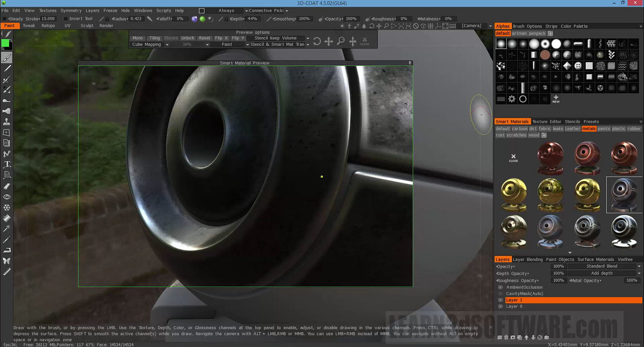The height and width of the screenshot is (347, 644).
Task: Click the More button in Preview options
Action: coord(137,38)
